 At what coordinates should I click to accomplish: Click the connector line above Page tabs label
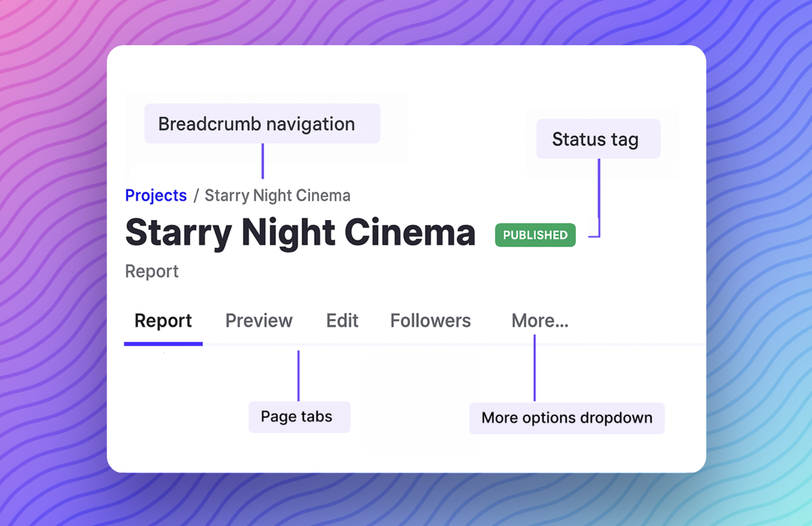pos(298,375)
